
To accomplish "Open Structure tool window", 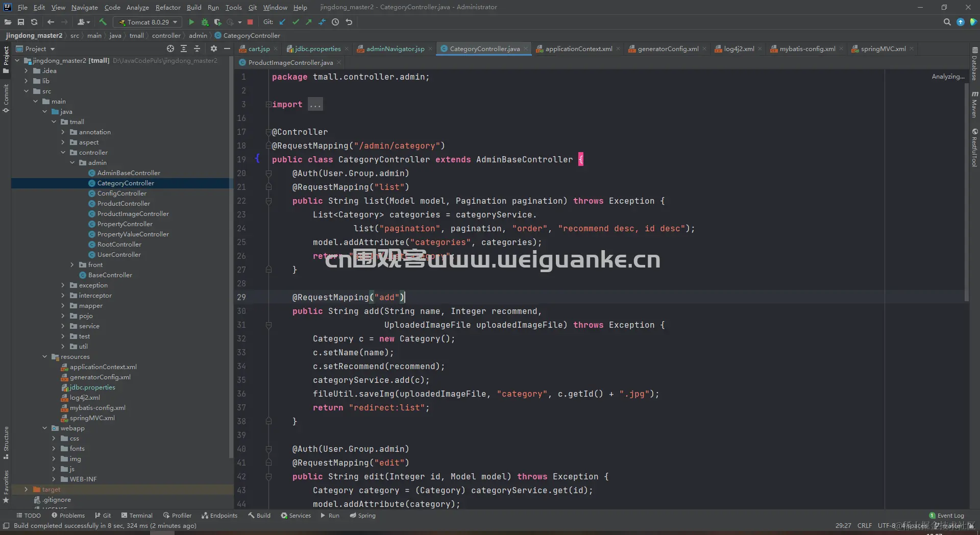I will (x=6, y=443).
